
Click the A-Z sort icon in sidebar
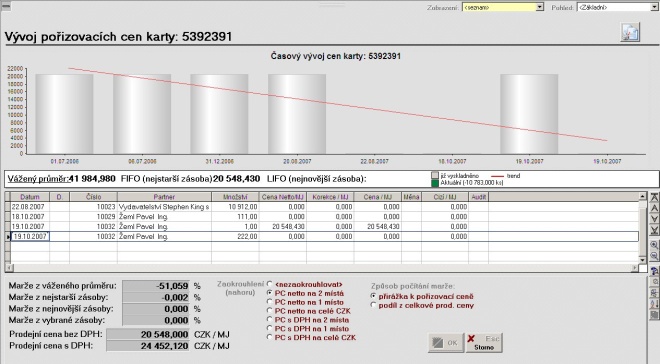click(x=654, y=303)
